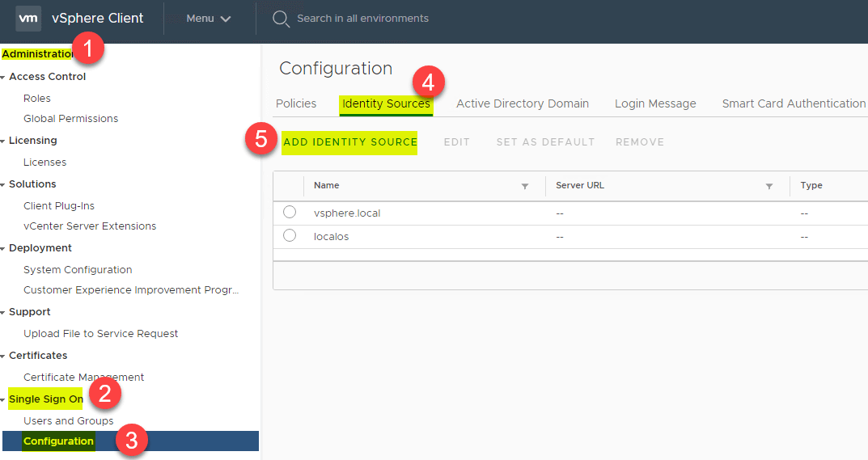The image size is (868, 460).
Task: Switch to the Policies tab
Action: pos(296,103)
